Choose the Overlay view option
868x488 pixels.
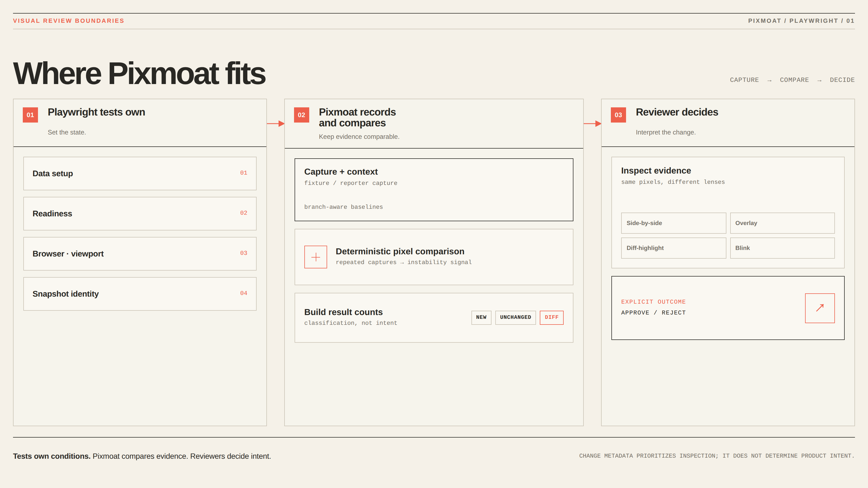[x=782, y=223]
